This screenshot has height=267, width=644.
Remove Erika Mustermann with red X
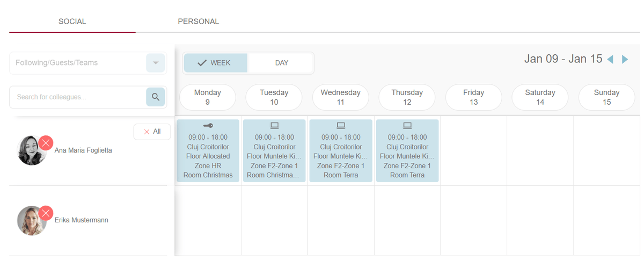pyautogui.click(x=46, y=213)
